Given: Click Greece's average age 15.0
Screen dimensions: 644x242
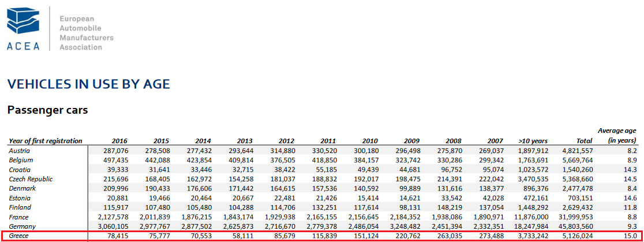Looking at the screenshot, I should pos(630,236).
